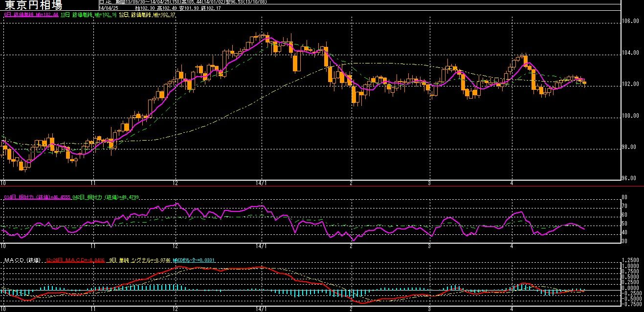Click the 0.2500 MACD axis label
The width and height of the screenshot is (644, 312).
click(x=631, y=282)
